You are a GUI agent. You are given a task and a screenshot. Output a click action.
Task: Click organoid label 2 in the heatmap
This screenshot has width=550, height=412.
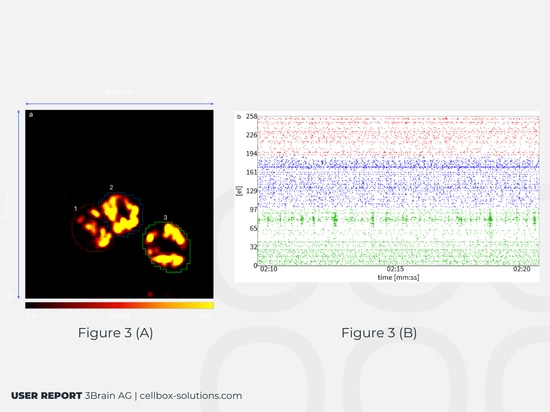(111, 188)
